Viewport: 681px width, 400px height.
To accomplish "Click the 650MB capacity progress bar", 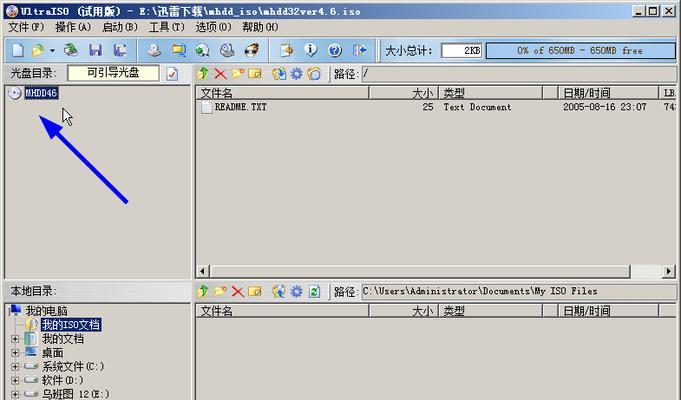I will [581, 50].
